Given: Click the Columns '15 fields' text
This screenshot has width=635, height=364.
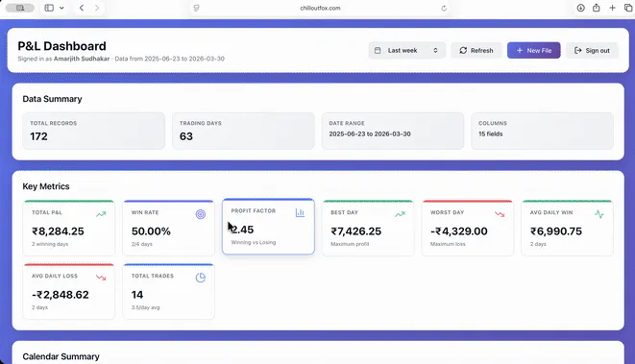Looking at the screenshot, I should 491,134.
